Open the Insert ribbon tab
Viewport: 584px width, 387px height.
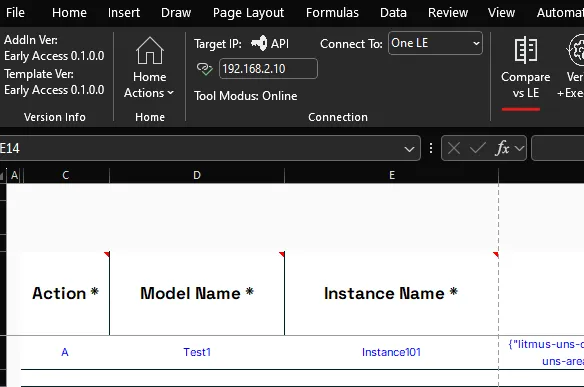[x=124, y=13]
